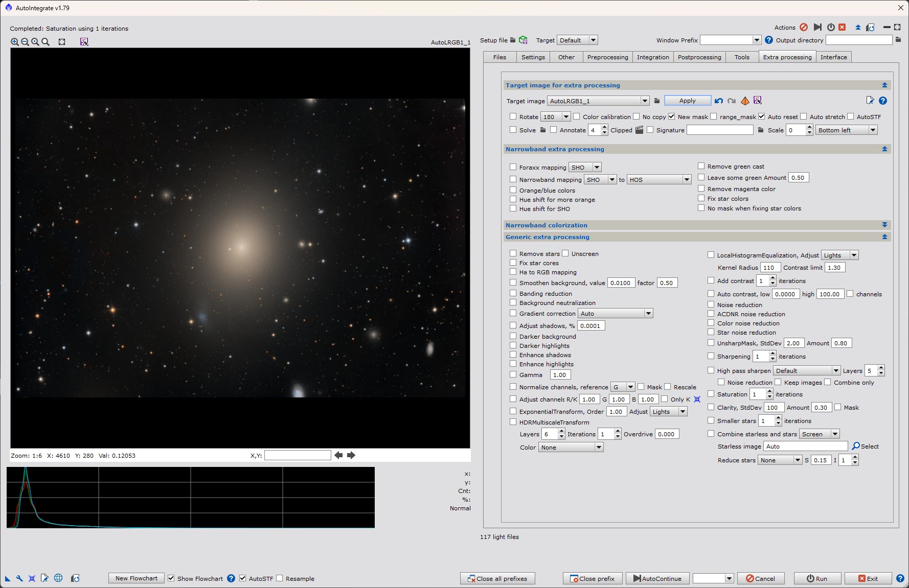Open the Target image dropdown
The width and height of the screenshot is (909, 588).
point(645,101)
